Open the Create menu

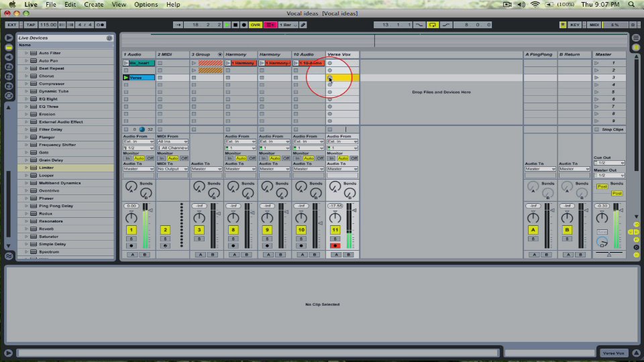(x=94, y=5)
